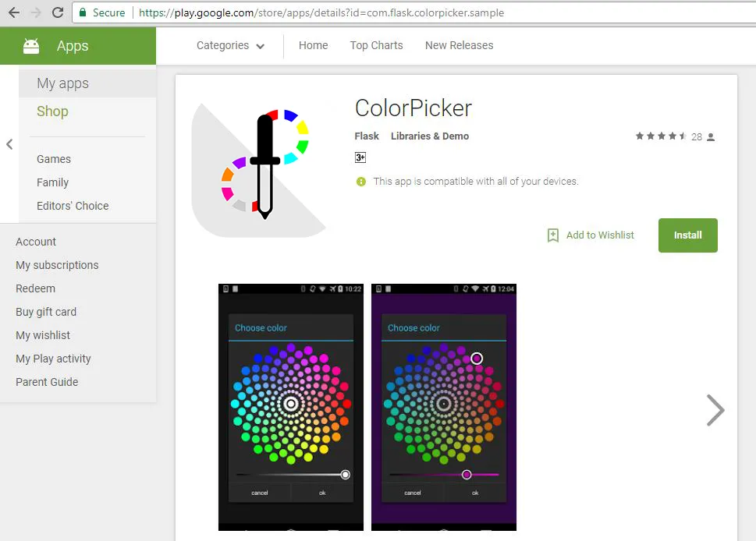756x541 pixels.
Task: Show next screenshots with right chevron
Action: [x=715, y=411]
